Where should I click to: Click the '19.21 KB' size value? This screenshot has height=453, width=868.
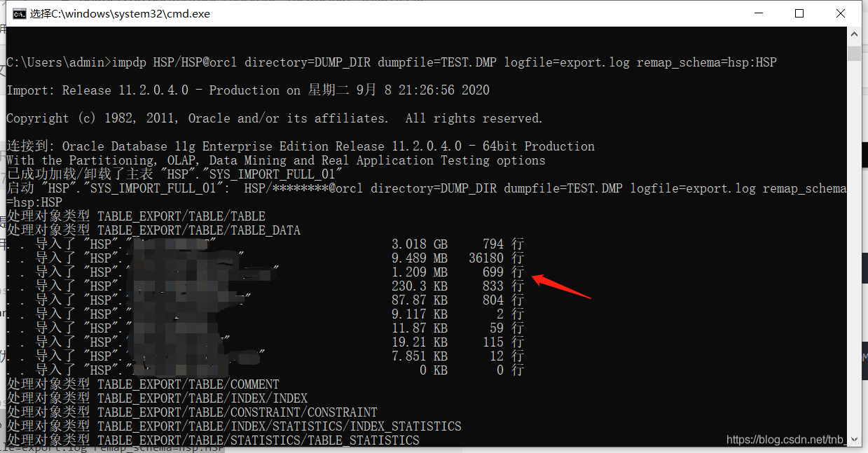tap(420, 342)
